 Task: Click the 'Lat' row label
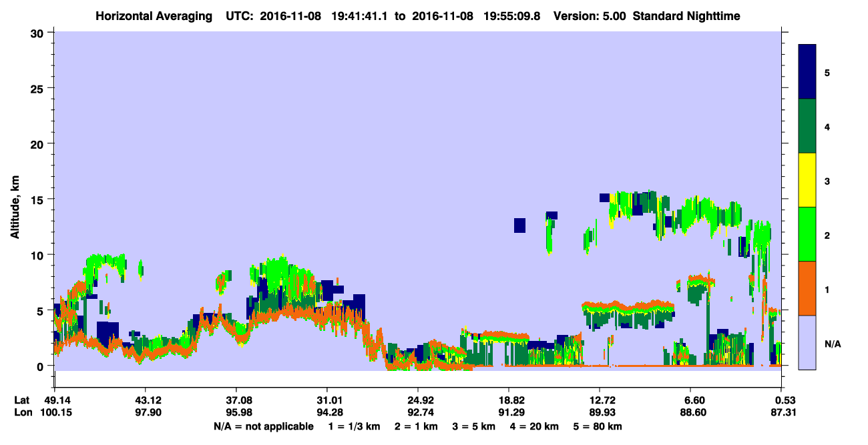click(x=21, y=400)
